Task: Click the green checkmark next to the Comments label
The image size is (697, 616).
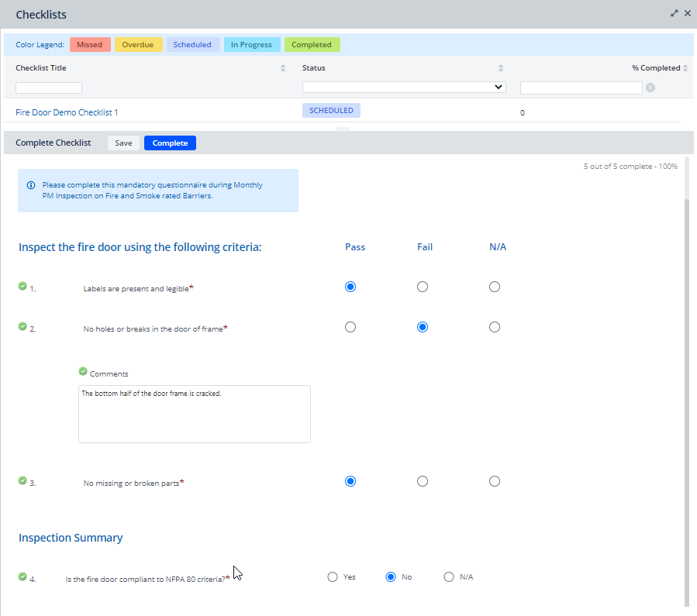Action: click(83, 371)
